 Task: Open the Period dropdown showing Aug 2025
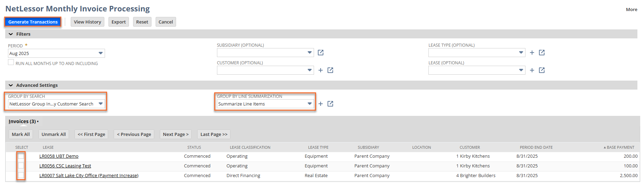tap(56, 53)
